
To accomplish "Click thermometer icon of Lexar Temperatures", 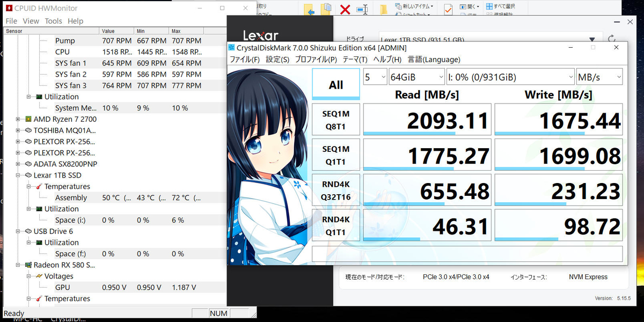I will (39, 187).
